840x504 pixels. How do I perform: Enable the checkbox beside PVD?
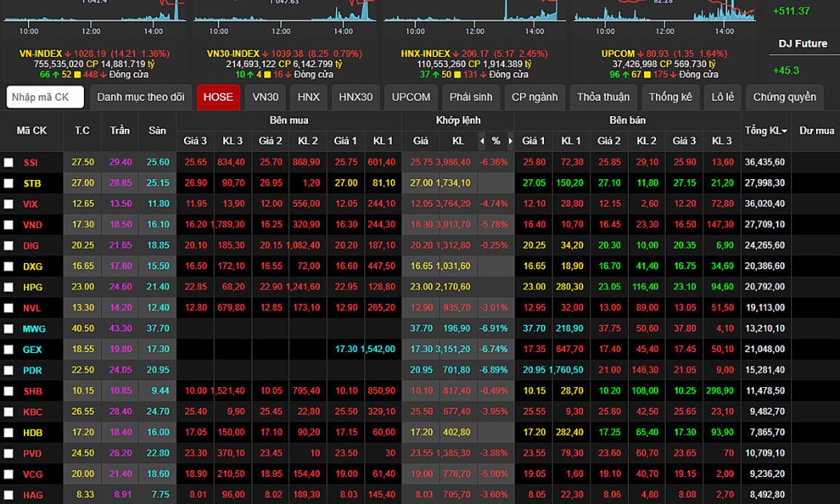(9, 454)
